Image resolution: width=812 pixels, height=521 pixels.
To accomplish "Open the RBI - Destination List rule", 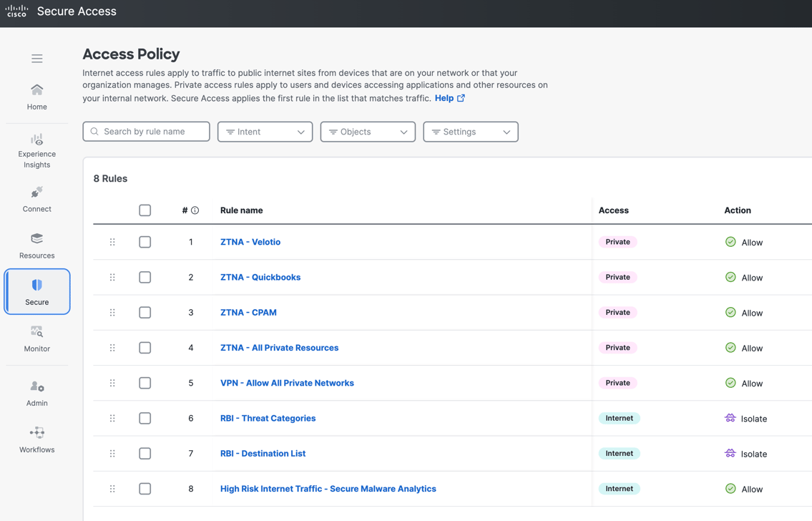I will pyautogui.click(x=263, y=453).
